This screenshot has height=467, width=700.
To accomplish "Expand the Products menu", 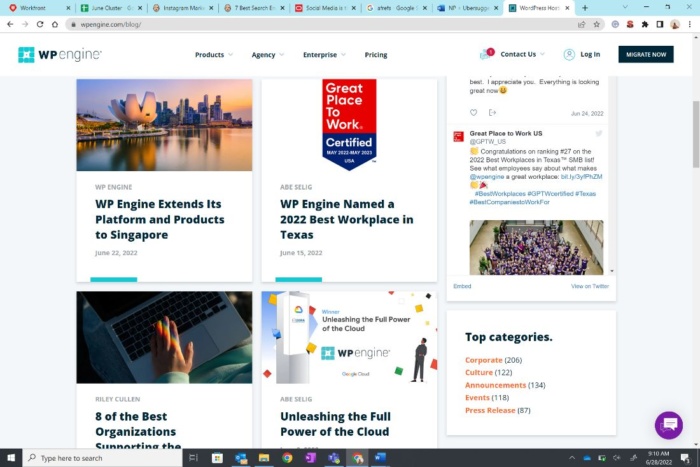I will point(213,54).
